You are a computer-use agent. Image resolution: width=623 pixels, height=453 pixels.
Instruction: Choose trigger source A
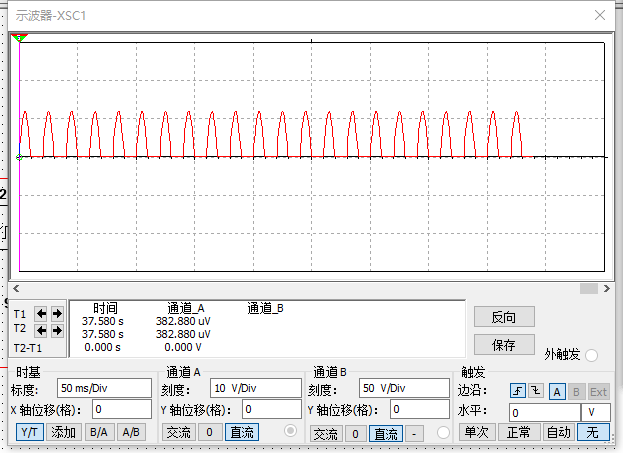(557, 392)
